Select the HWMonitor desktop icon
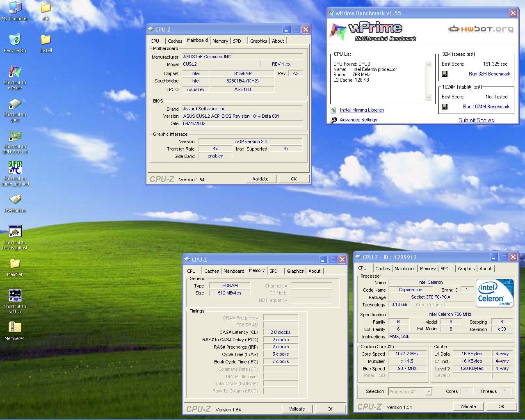The image size is (525, 420). click(15, 203)
